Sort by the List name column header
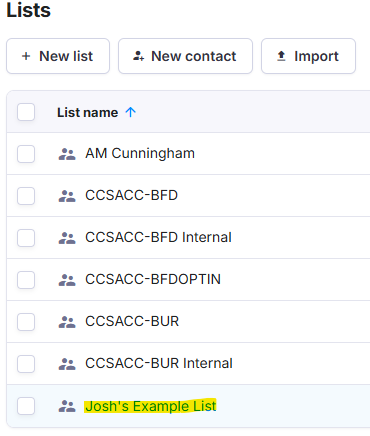 point(87,112)
